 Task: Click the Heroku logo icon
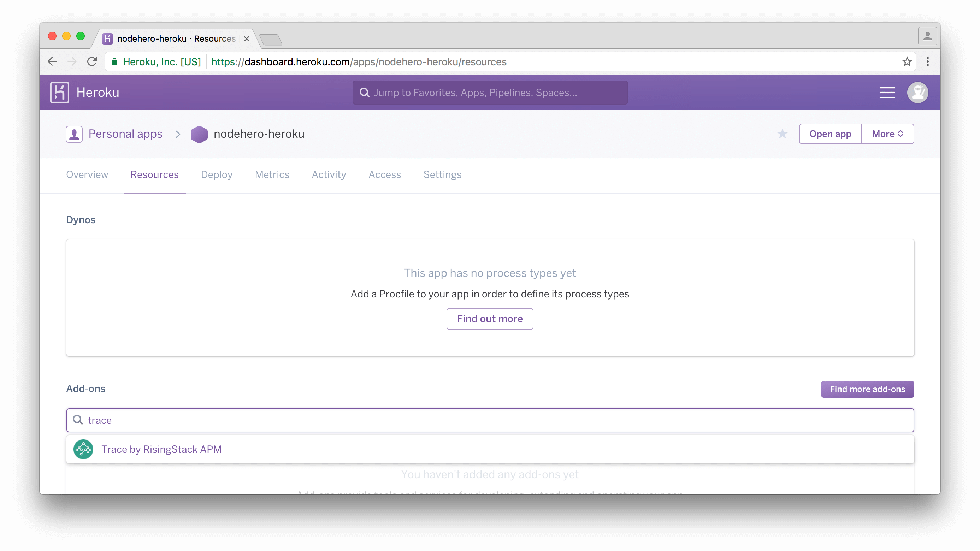coord(59,93)
